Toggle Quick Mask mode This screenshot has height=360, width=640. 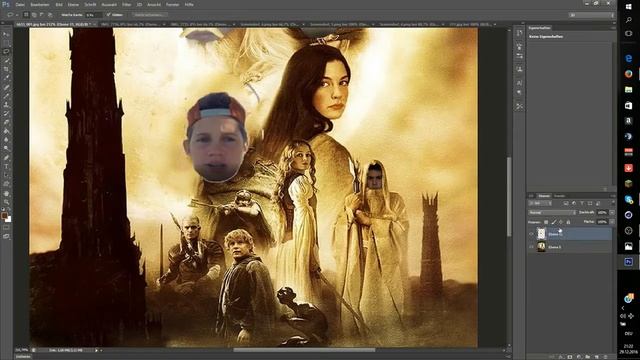pos(6,228)
